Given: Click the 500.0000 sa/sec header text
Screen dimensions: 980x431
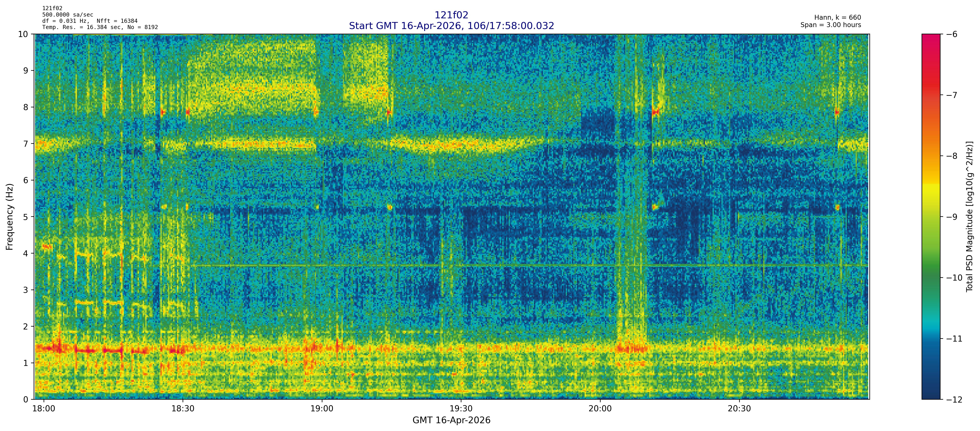Looking at the screenshot, I should click(x=67, y=14).
